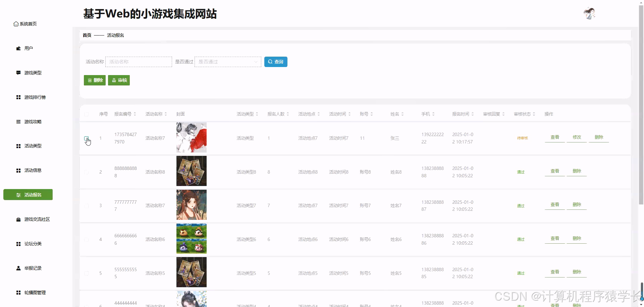Click the magnifier icon in the 查询 button
This screenshot has height=307, width=644.
pyautogui.click(x=270, y=62)
